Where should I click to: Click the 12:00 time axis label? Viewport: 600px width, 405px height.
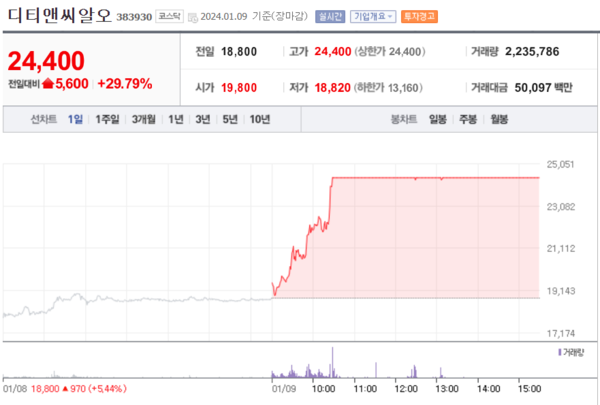(406, 389)
